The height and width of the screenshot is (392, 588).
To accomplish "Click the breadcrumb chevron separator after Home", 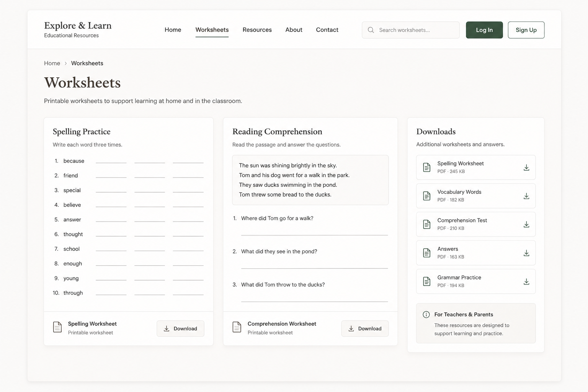I will (65, 64).
